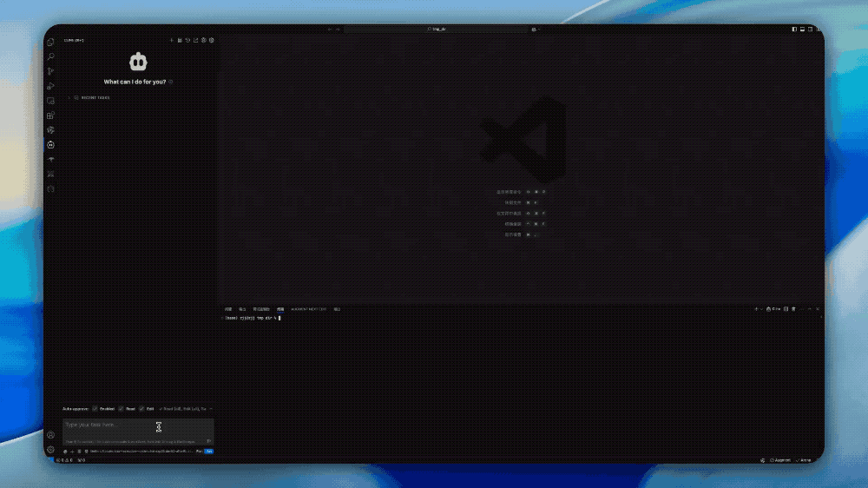Pop out Cline into an editor tab
The image size is (868, 488).
tap(195, 41)
